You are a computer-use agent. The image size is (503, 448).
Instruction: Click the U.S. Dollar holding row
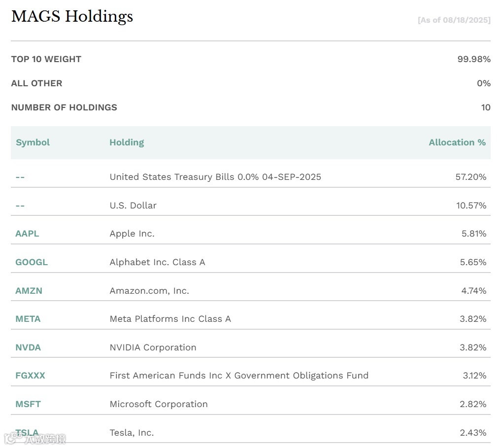click(x=133, y=206)
